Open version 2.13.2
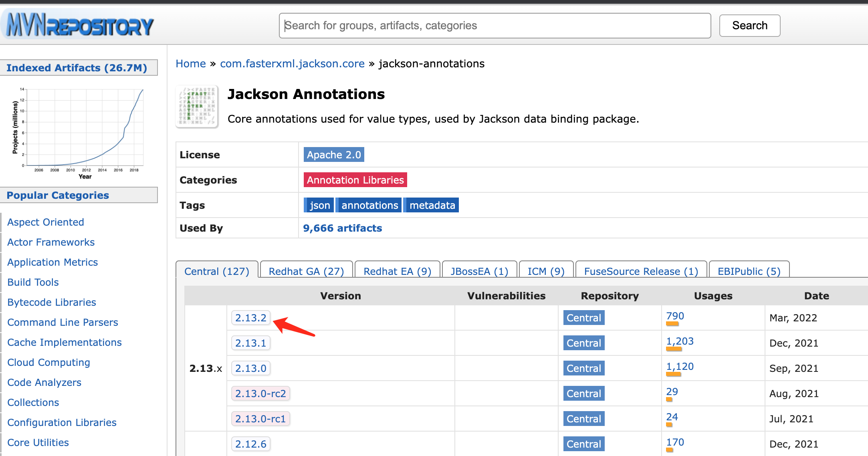Viewport: 868px width, 456px height. click(x=251, y=318)
